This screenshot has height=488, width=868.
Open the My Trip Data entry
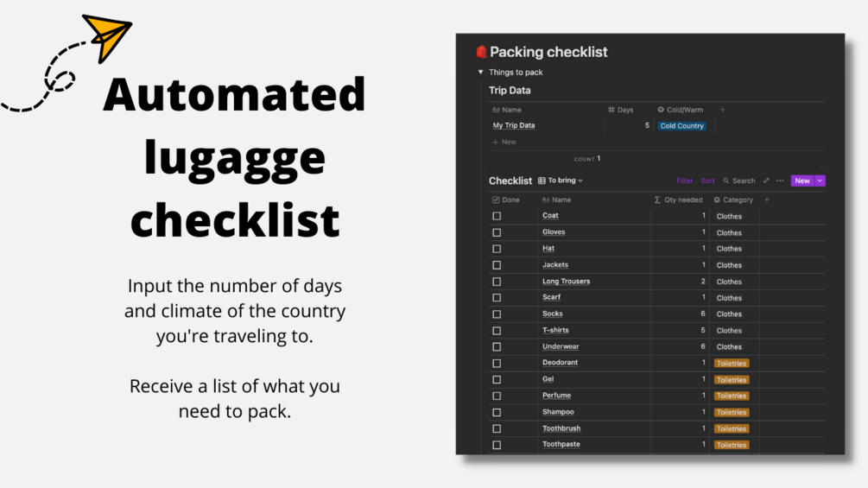[514, 126]
